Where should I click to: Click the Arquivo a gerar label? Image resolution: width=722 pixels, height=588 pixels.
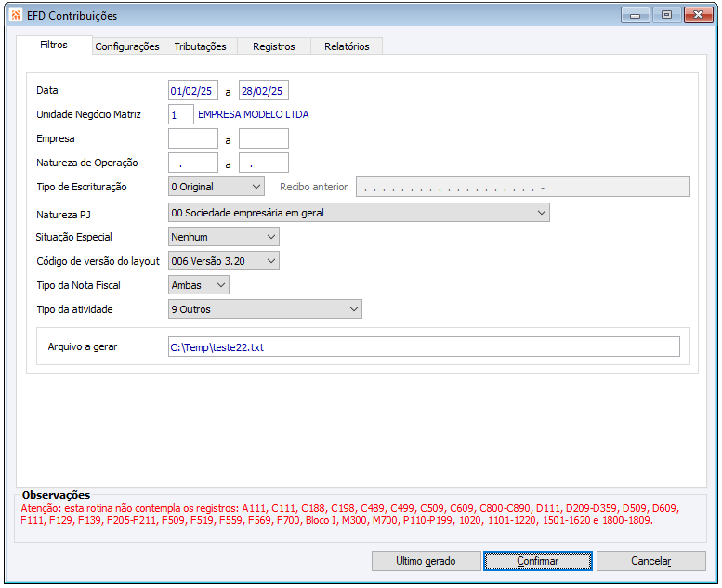pos(83,346)
